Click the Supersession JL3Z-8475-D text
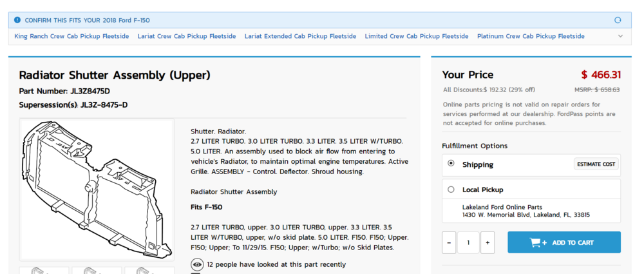The width and height of the screenshot is (644, 274). click(x=73, y=105)
